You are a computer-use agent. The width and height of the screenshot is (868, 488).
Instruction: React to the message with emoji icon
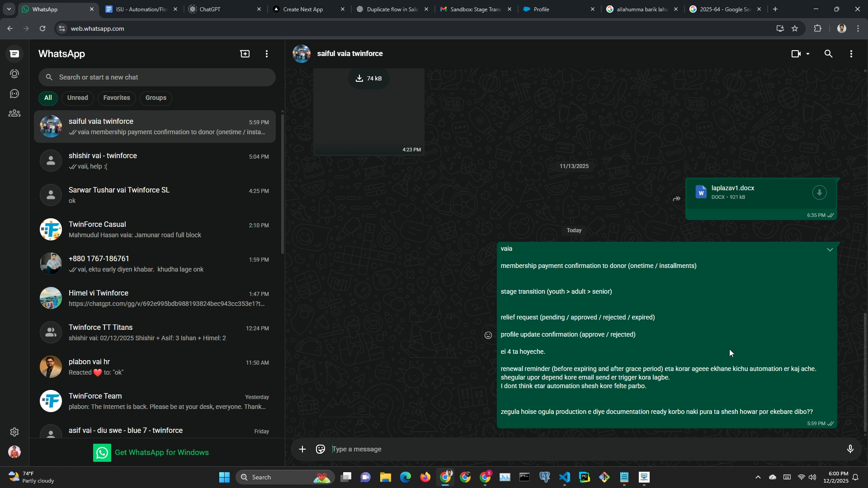click(488, 335)
